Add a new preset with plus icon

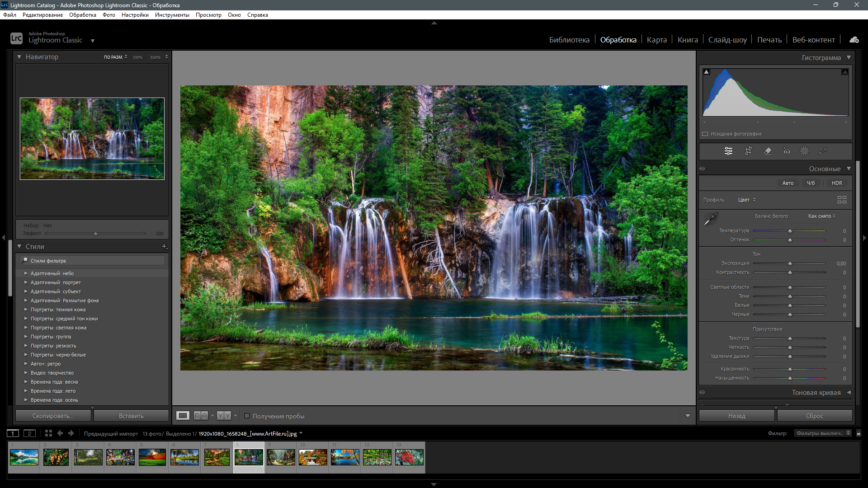[x=164, y=247]
